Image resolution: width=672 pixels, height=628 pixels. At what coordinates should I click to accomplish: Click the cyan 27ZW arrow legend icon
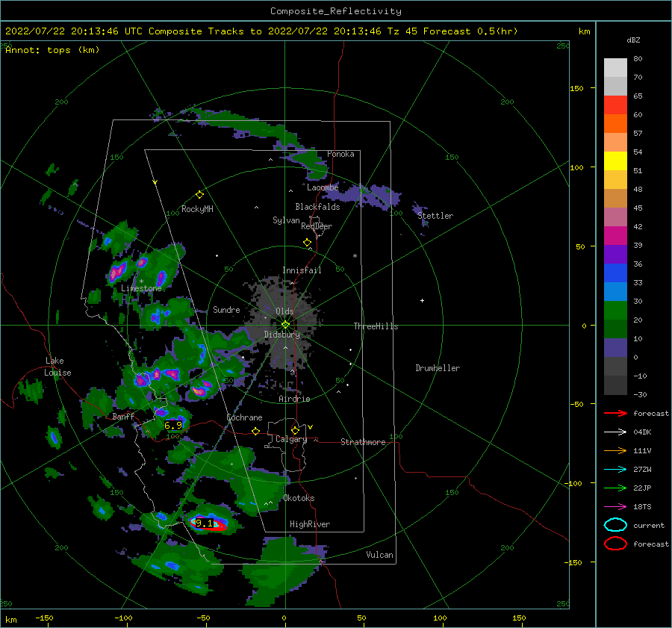pyautogui.click(x=615, y=470)
